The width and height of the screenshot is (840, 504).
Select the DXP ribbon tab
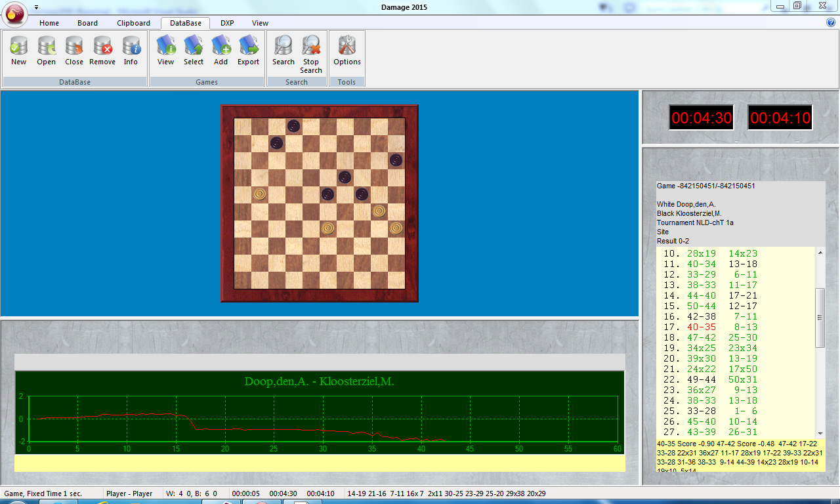[227, 23]
